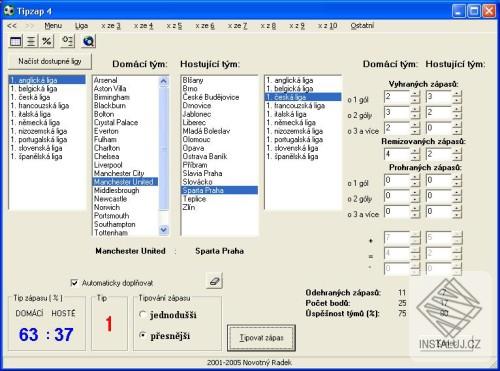
Task: Open the x ze 6 menu
Action: click(205, 26)
